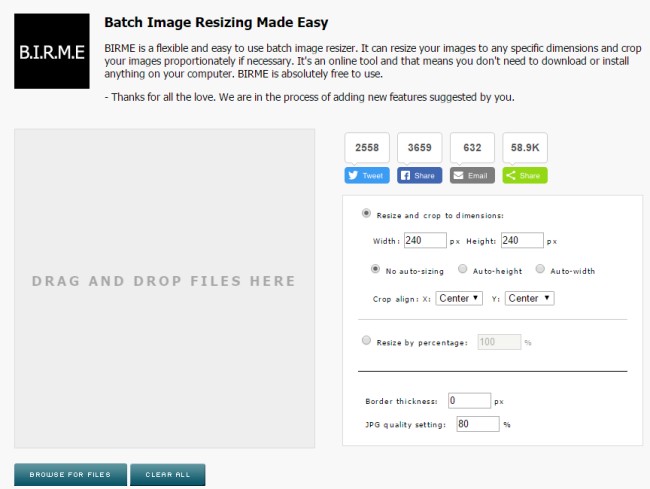Choose the Auto-height option
Screen dimensions: 650x489
462,269
